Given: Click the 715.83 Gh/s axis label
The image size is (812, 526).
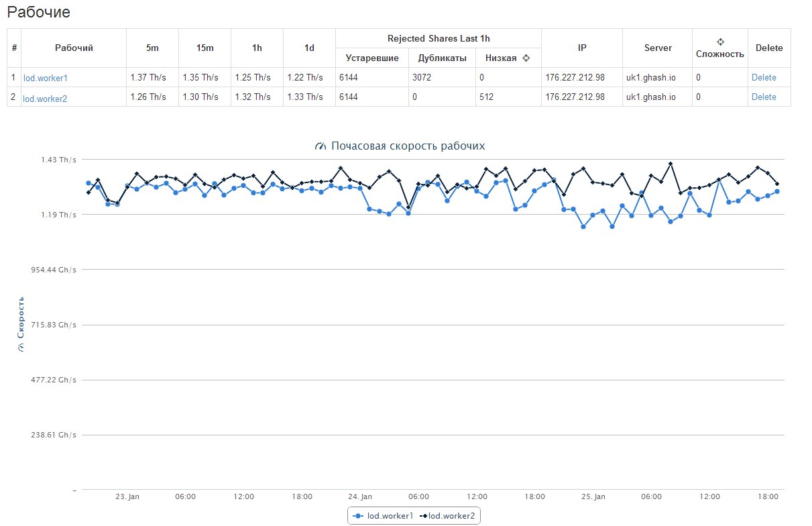Looking at the screenshot, I should [55, 325].
